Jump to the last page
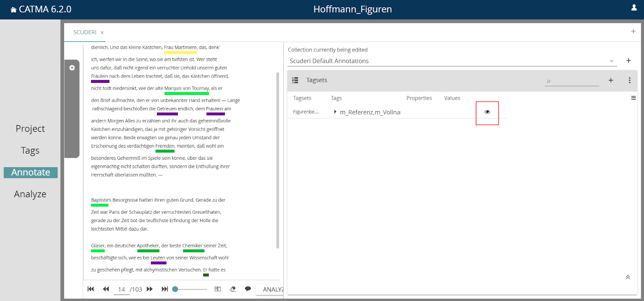 click(165, 289)
